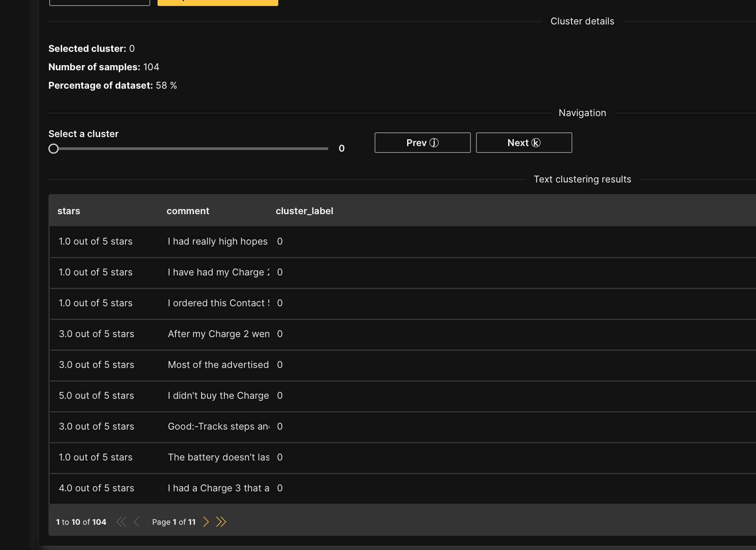Sort by the cluster_label column header
Viewport: 756px width, 550px height.
pos(304,211)
